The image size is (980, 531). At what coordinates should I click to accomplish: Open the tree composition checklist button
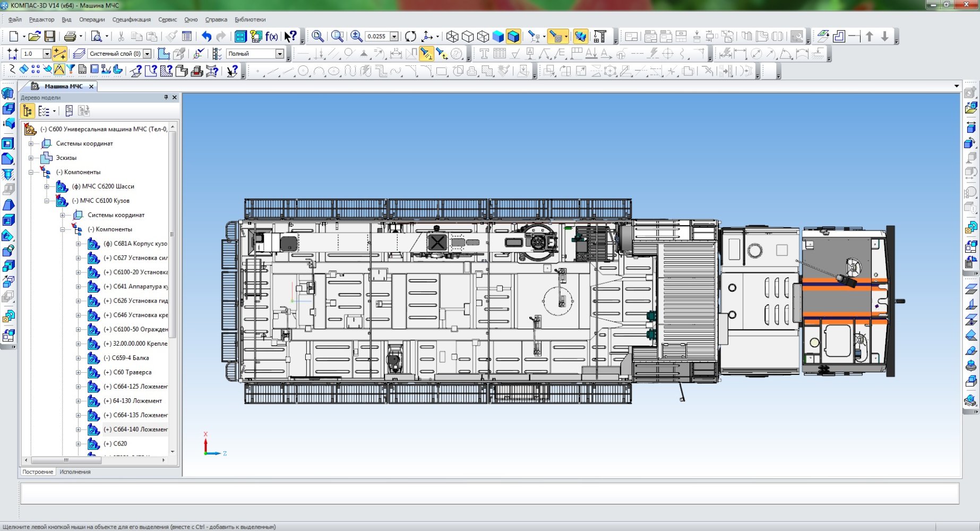pyautogui.click(x=44, y=111)
